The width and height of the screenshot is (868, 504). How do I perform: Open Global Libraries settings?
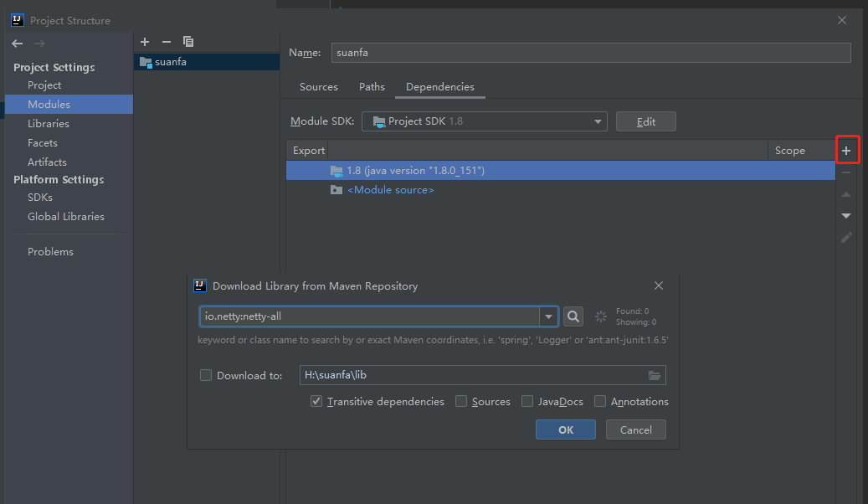(x=66, y=217)
